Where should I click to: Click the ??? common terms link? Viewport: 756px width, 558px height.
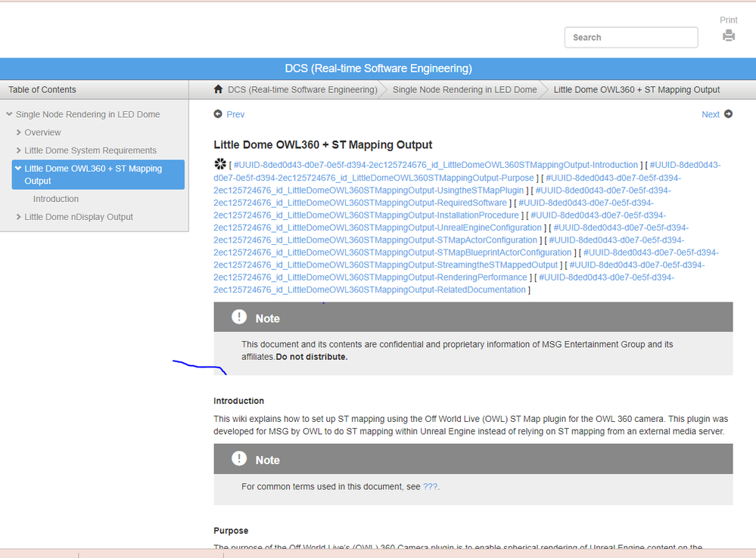point(430,487)
